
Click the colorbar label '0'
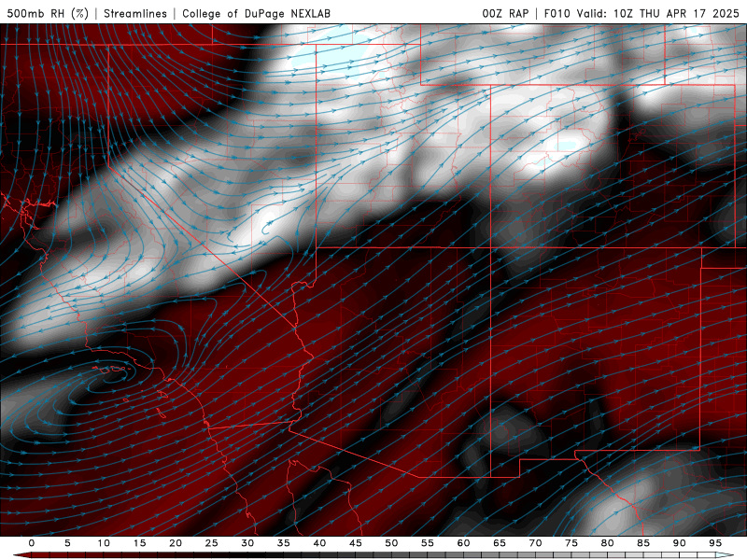[32, 543]
